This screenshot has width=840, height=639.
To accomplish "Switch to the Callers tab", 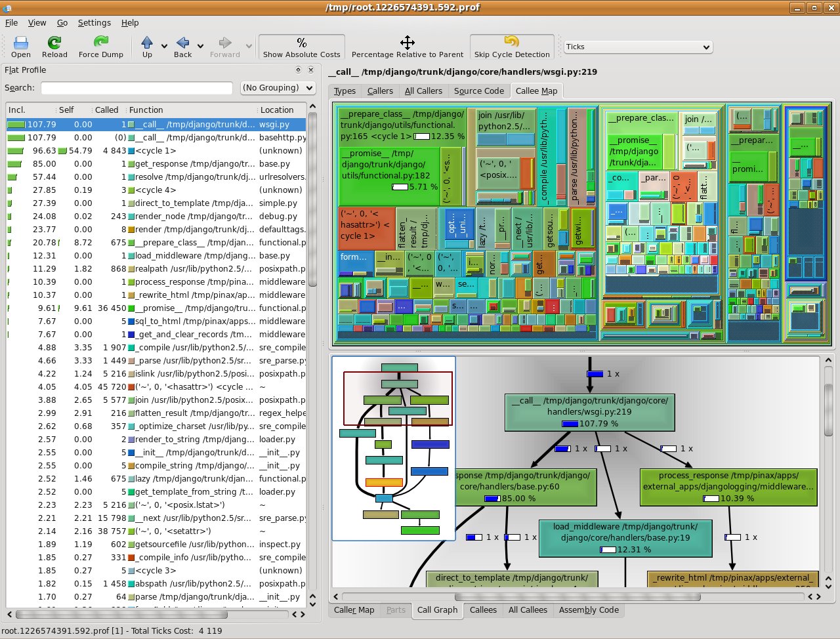I will [380, 91].
